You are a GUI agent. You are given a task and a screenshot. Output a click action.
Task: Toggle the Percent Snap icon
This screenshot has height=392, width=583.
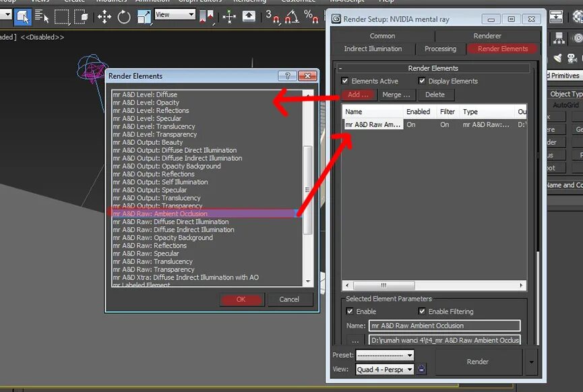click(x=311, y=17)
